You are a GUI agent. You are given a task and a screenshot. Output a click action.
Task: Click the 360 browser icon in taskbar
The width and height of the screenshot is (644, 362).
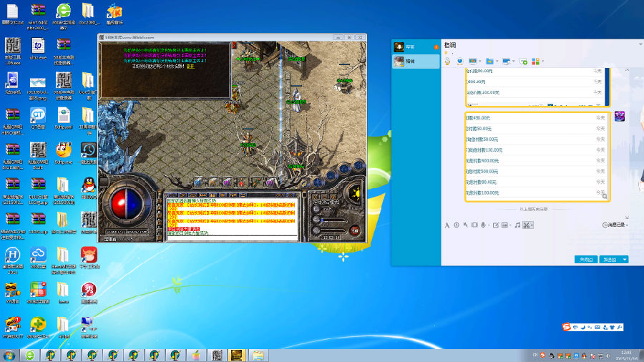point(30,355)
